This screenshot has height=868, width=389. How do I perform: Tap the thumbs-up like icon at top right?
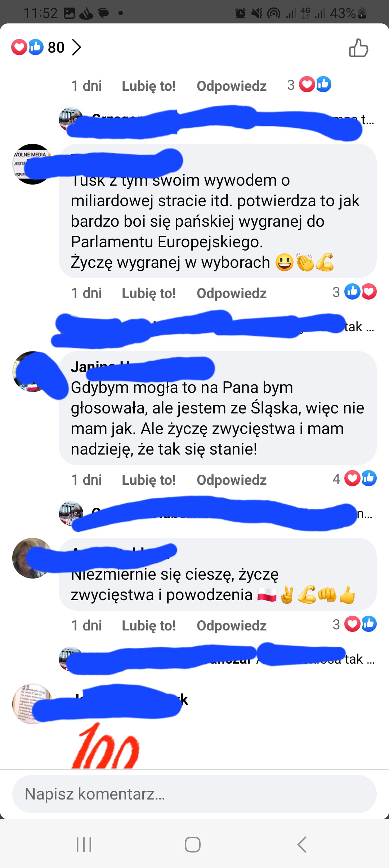pyautogui.click(x=358, y=48)
